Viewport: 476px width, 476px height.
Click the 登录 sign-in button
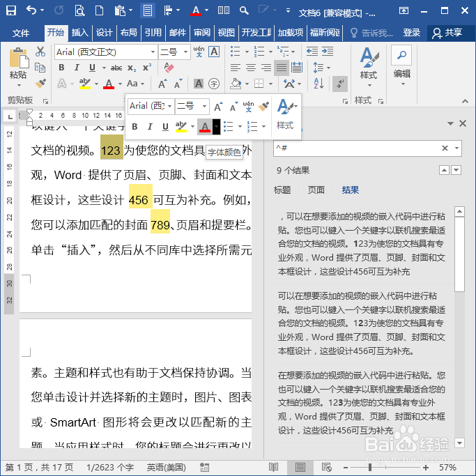[412, 32]
